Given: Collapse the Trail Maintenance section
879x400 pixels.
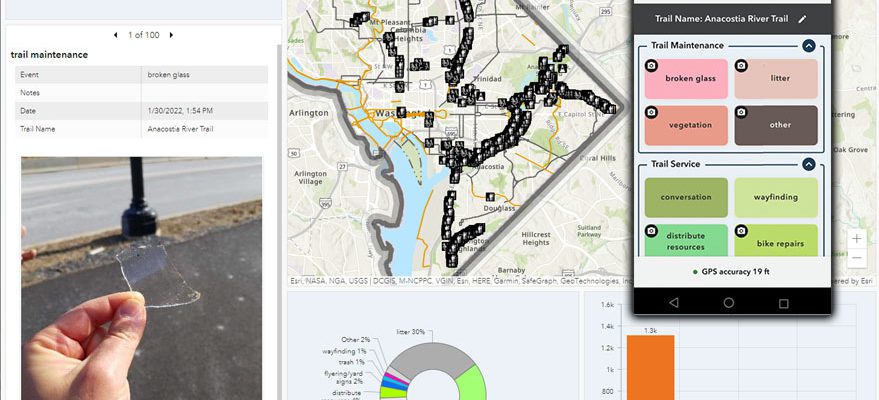Looking at the screenshot, I should (x=808, y=45).
